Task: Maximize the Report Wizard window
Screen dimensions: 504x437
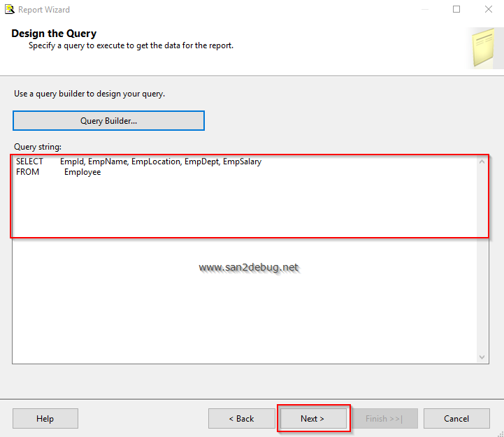Action: (456, 10)
